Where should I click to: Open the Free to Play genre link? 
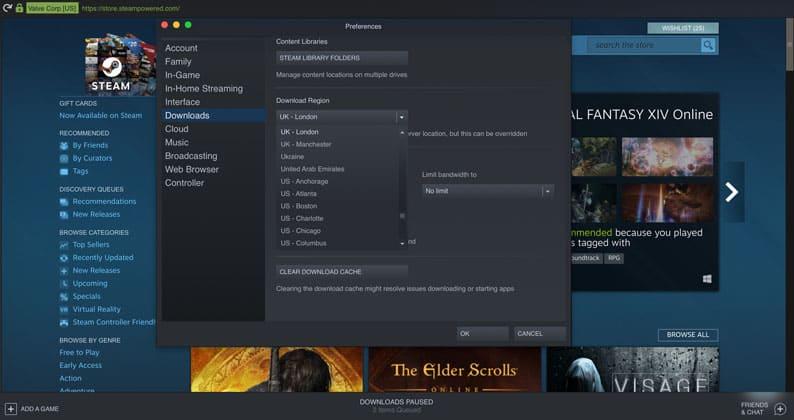point(80,353)
